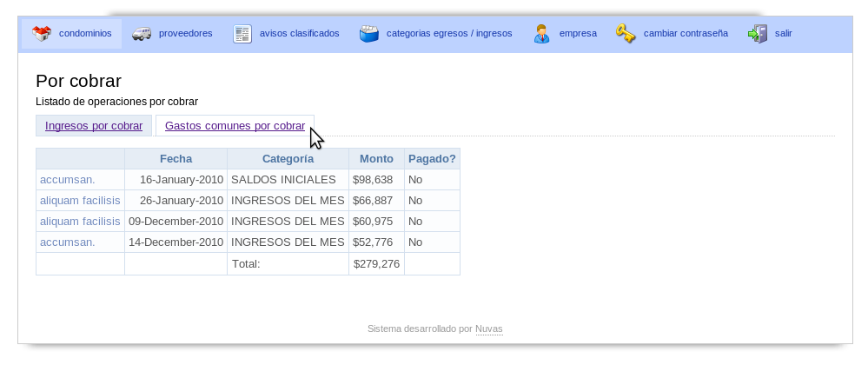Click INGRESOS DEL MES in 14-December-2010 row

(288, 242)
